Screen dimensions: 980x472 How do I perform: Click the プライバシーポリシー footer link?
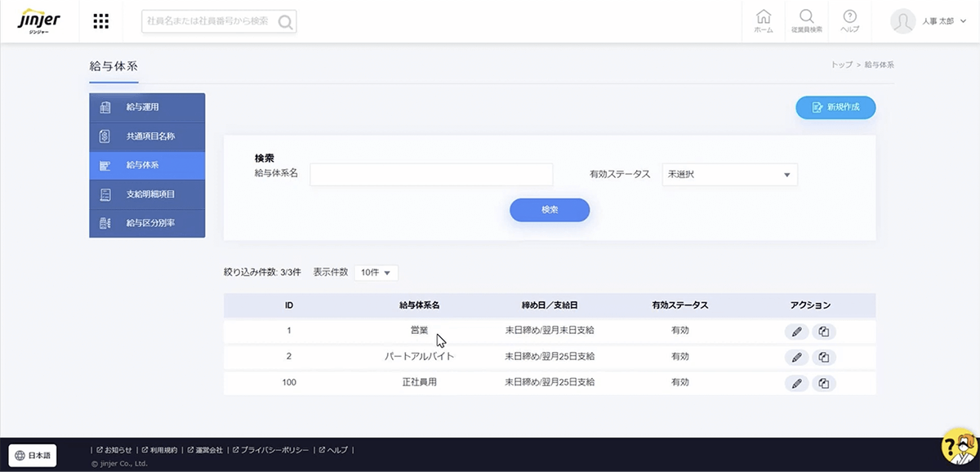click(274, 450)
